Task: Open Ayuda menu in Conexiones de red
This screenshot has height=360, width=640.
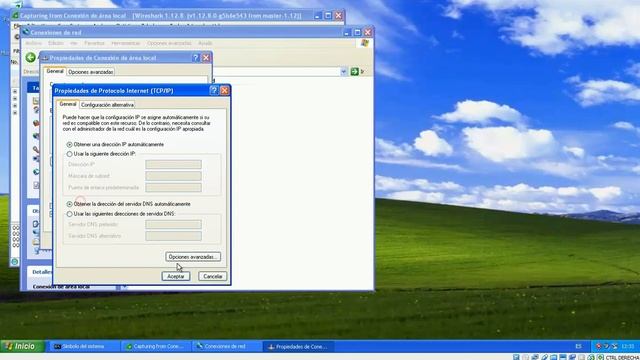Action: tap(205, 43)
